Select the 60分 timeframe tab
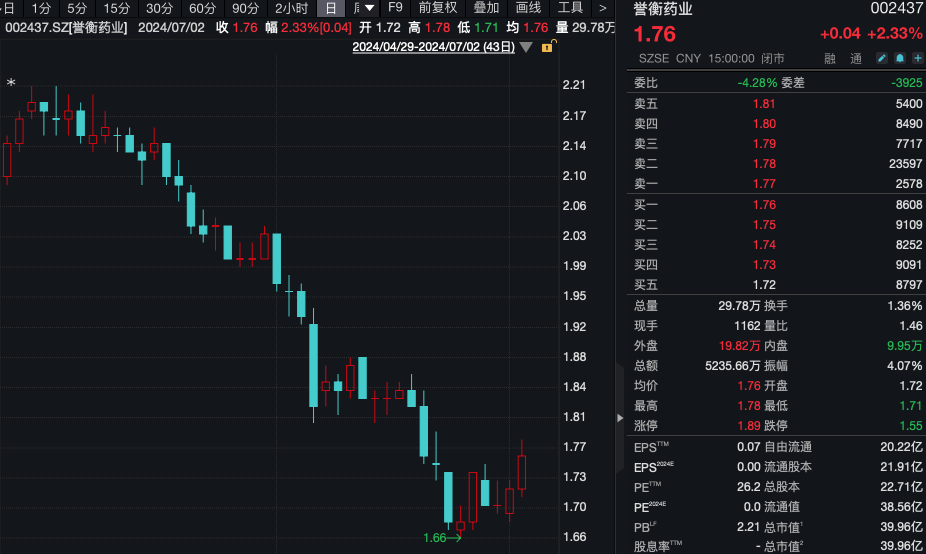This screenshot has width=926, height=554. (202, 8)
